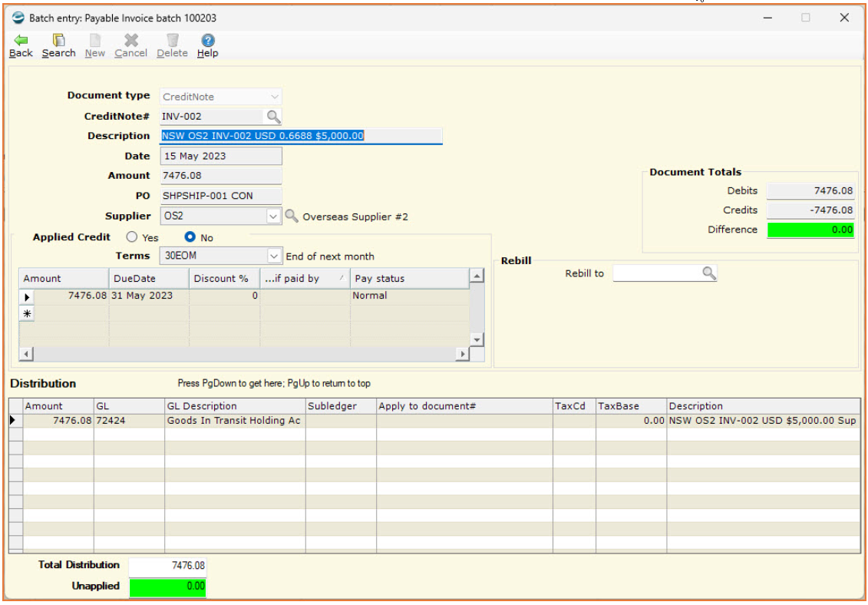Click the Apply to document# column header
Screen dimensions: 868x605
pyautogui.click(x=464, y=406)
